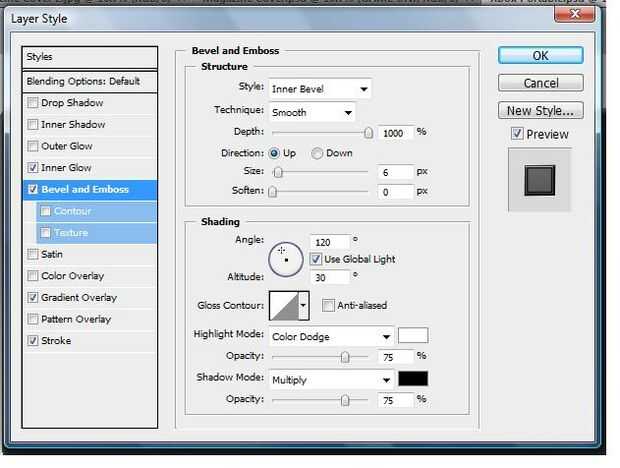Open Highlight Mode dropdown showing Color Dodge
The image size is (620, 468).
331,337
